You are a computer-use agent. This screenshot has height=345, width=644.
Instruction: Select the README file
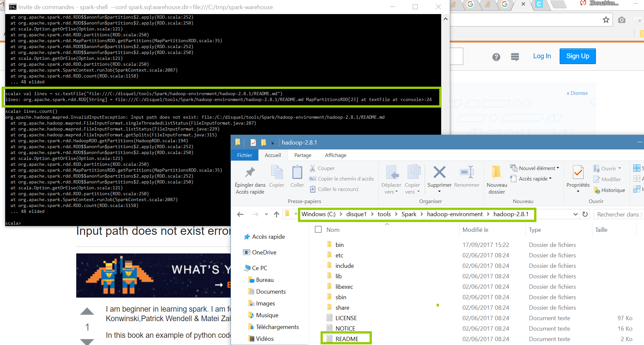(x=347, y=339)
